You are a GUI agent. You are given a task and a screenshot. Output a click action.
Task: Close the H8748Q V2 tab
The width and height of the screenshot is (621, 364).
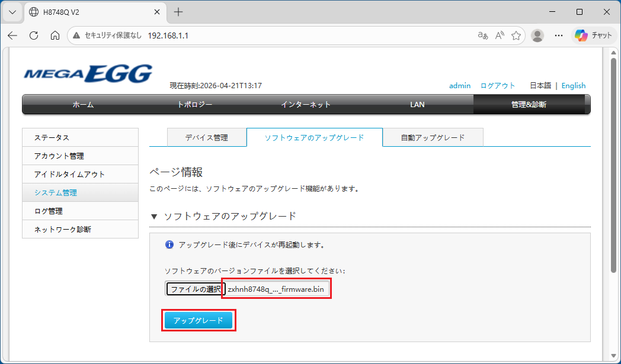157,12
